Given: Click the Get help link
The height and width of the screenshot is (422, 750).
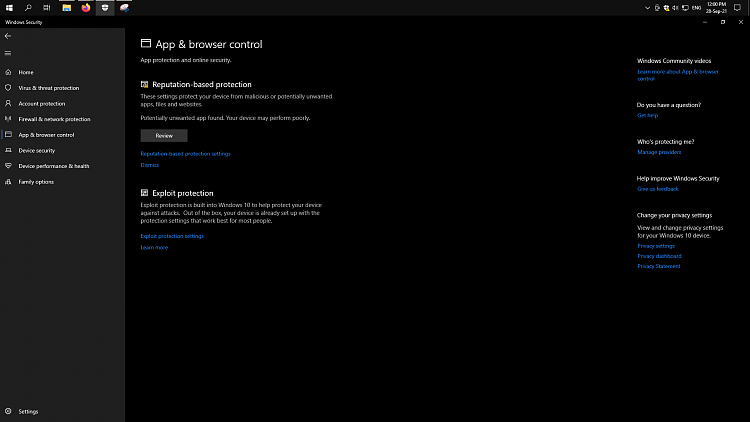Looking at the screenshot, I should [x=648, y=115].
